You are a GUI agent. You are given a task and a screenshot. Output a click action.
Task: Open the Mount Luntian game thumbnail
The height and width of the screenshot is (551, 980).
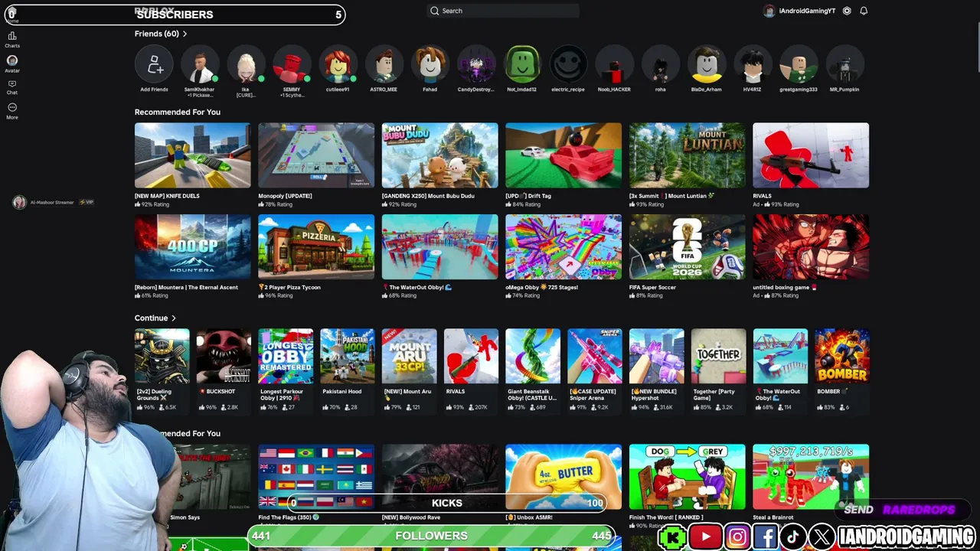click(x=688, y=155)
